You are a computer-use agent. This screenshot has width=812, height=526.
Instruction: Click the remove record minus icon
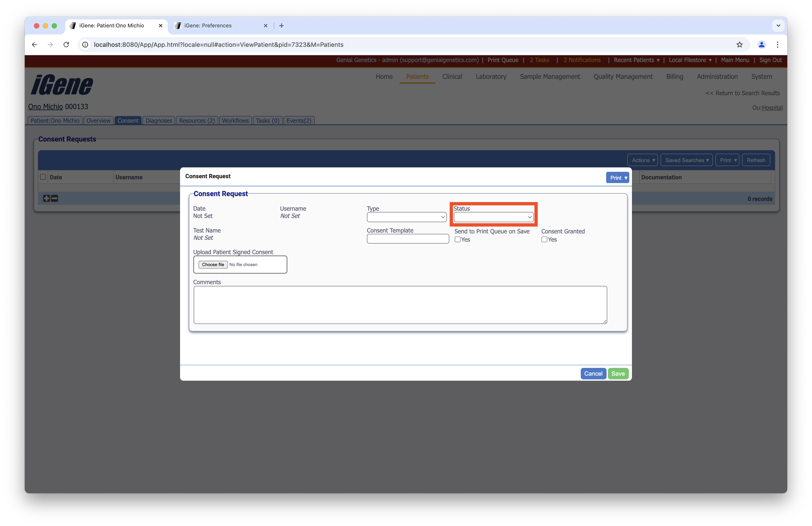pos(55,198)
